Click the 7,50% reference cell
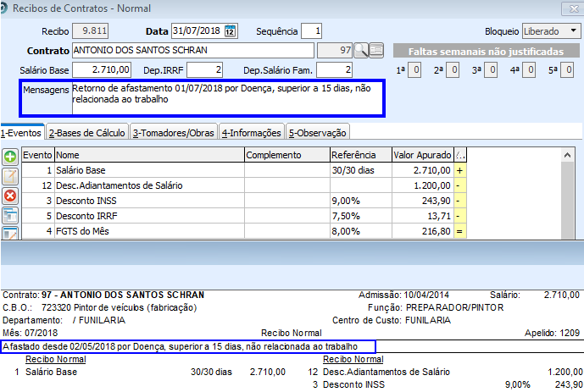 tap(361, 216)
